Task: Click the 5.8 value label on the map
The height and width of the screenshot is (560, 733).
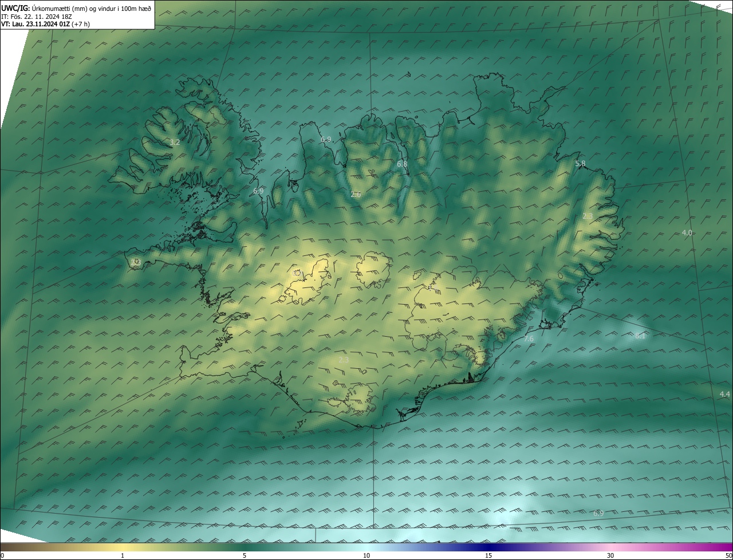Action: pyautogui.click(x=580, y=164)
